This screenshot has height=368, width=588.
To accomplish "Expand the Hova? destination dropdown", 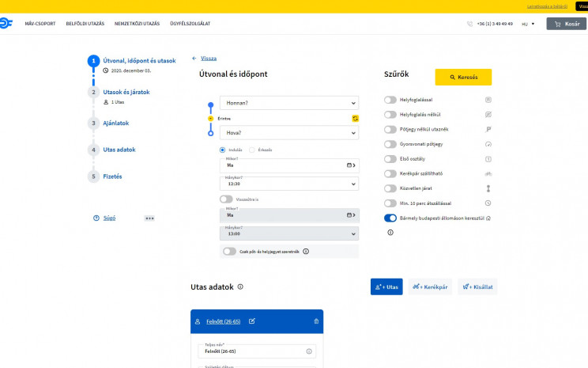I will coord(288,133).
